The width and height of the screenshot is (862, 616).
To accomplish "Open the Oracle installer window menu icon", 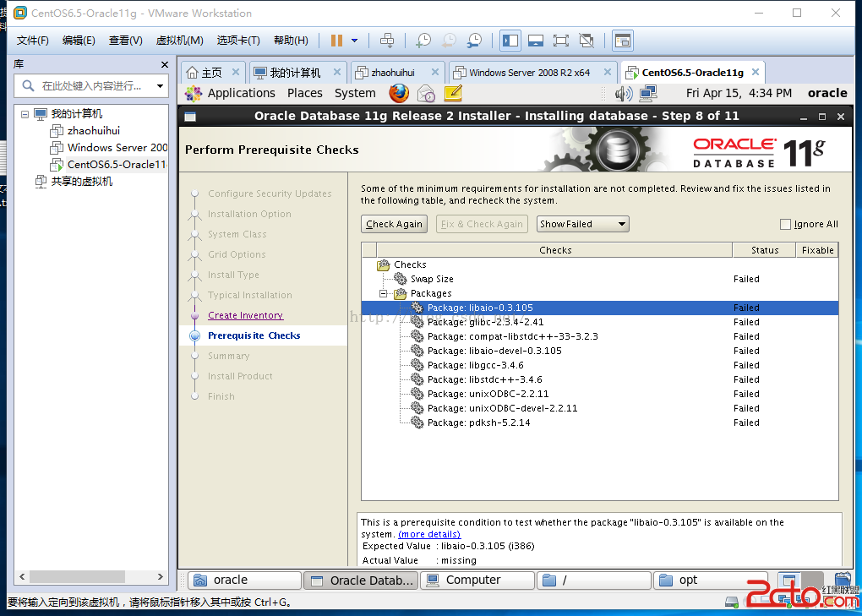I will [191, 117].
